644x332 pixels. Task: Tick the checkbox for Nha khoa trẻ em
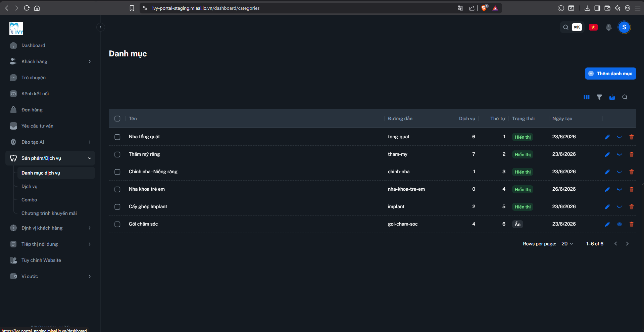117,189
